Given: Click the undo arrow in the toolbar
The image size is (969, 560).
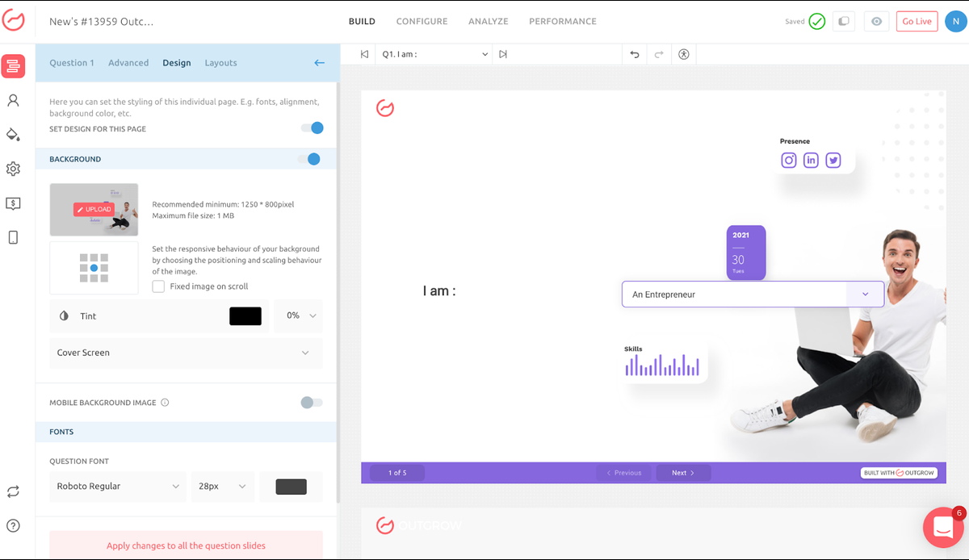Looking at the screenshot, I should 635,54.
